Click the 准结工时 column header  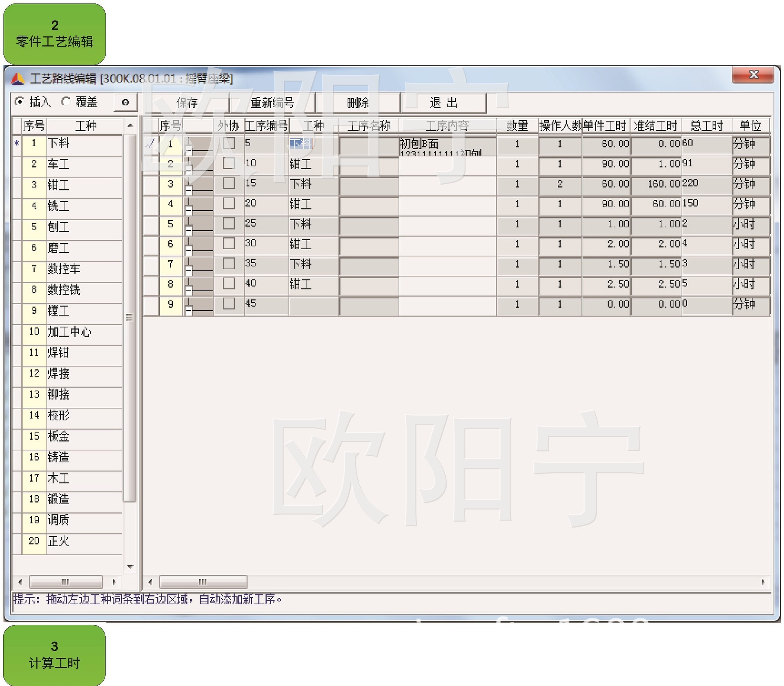point(656,125)
